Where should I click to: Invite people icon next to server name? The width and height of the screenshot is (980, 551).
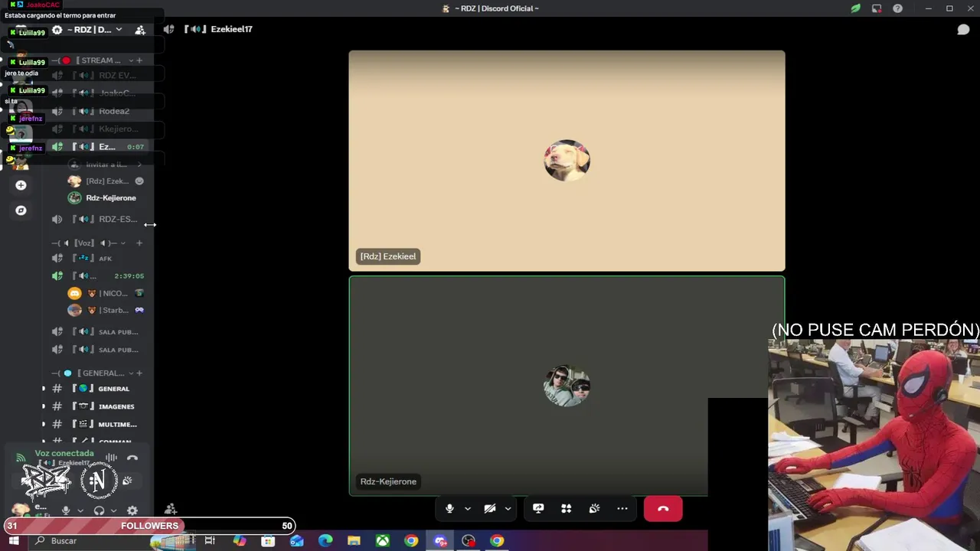140,30
